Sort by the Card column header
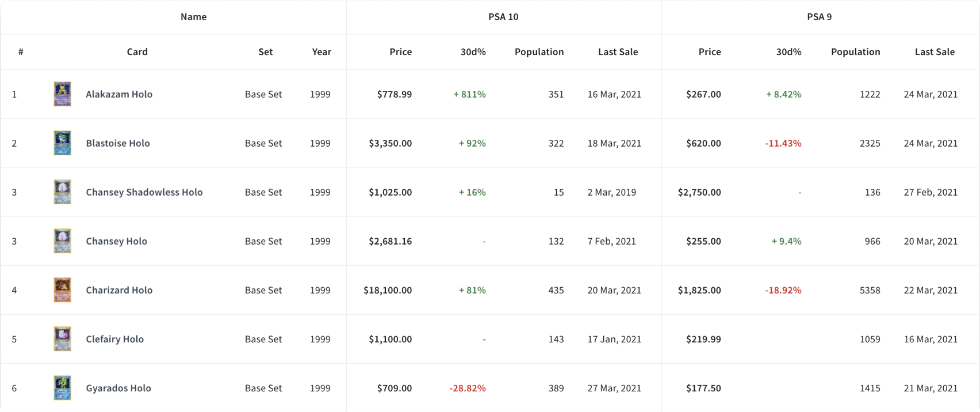The width and height of the screenshot is (980, 412). pyautogui.click(x=137, y=52)
